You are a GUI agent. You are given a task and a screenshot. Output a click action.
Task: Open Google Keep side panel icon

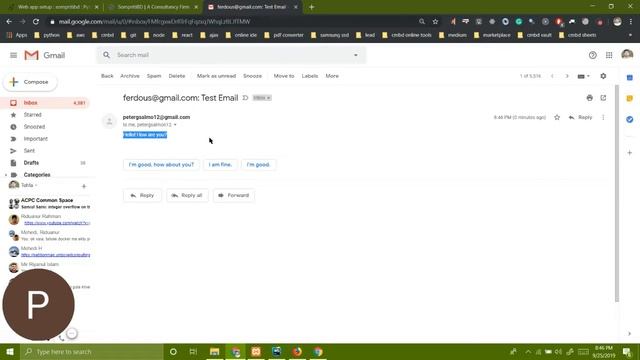pyautogui.click(x=629, y=98)
